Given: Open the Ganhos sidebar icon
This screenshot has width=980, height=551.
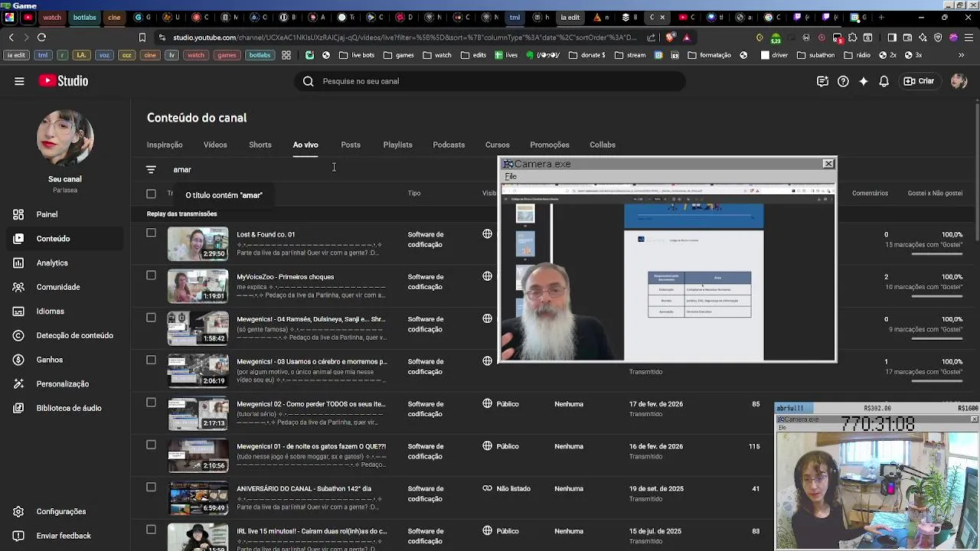Looking at the screenshot, I should click(x=18, y=360).
